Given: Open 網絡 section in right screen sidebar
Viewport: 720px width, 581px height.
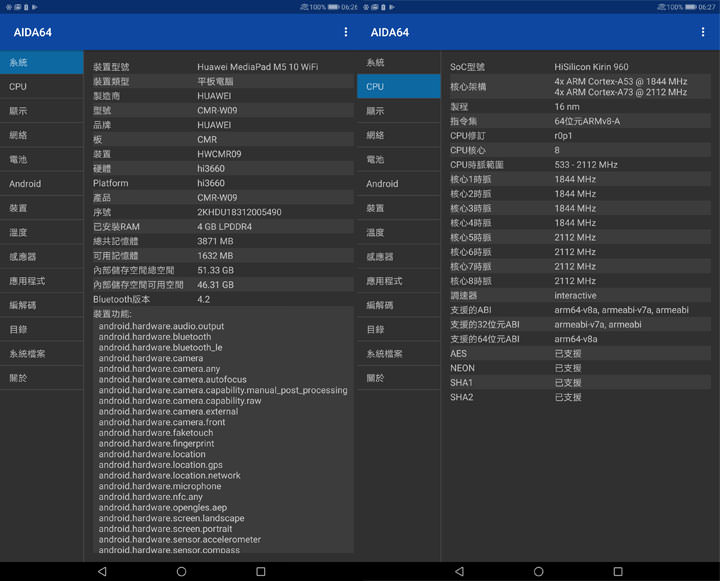Looking at the screenshot, I should pos(399,135).
